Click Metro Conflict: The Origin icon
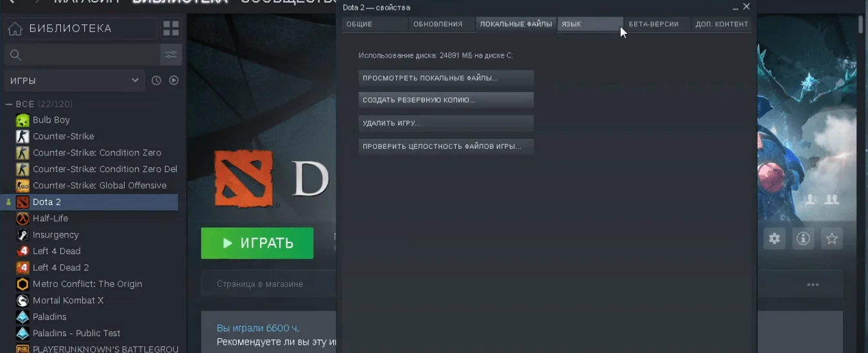This screenshot has height=353, width=868. click(x=22, y=284)
